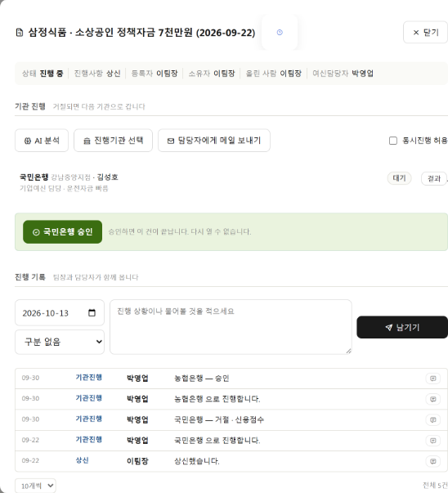Click 상신 tag on 이팀장 row
Screen dimensions: 448x493
[82, 460]
